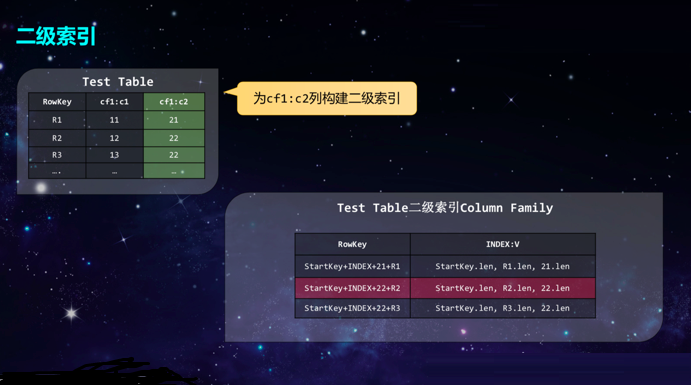The image size is (691, 385).
Task: Click Test Table二级索引Column Family heading
Action: point(445,207)
